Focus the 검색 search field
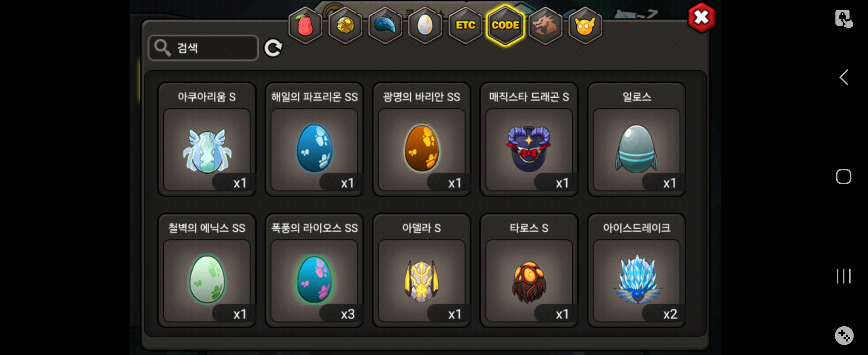 pos(203,48)
